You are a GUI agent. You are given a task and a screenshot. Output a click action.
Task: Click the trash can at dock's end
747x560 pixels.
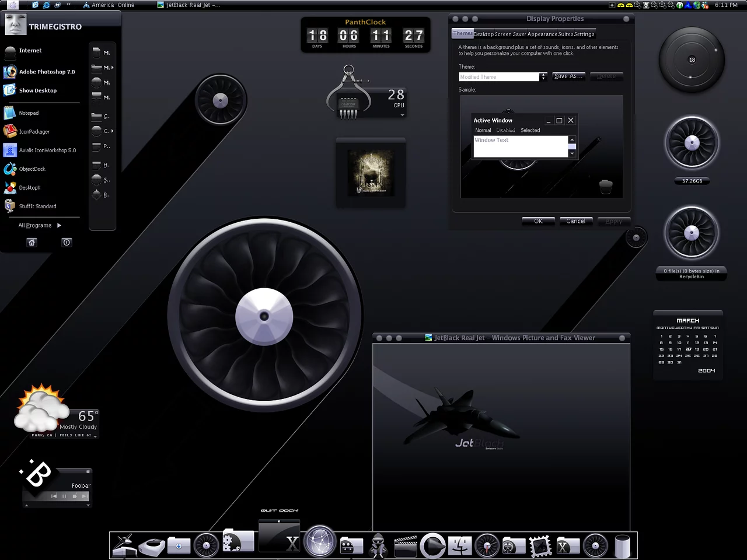pyautogui.click(x=622, y=546)
